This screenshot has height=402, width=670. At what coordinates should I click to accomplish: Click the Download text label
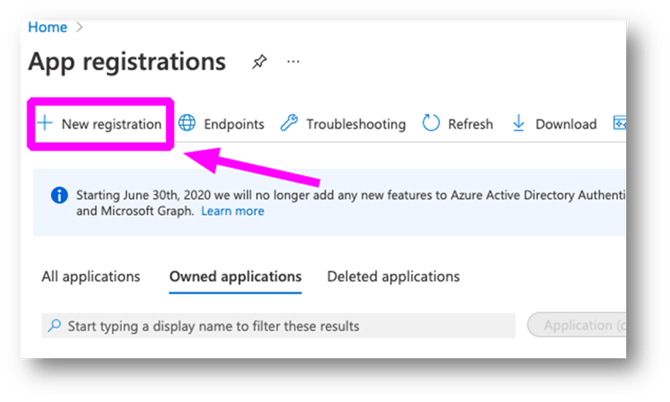566,124
